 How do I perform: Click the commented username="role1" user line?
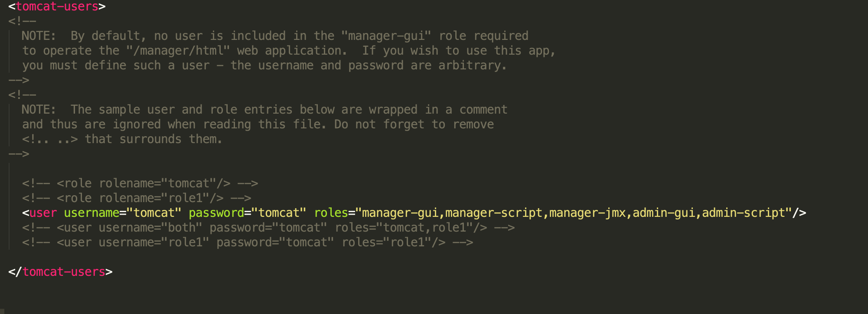(248, 242)
